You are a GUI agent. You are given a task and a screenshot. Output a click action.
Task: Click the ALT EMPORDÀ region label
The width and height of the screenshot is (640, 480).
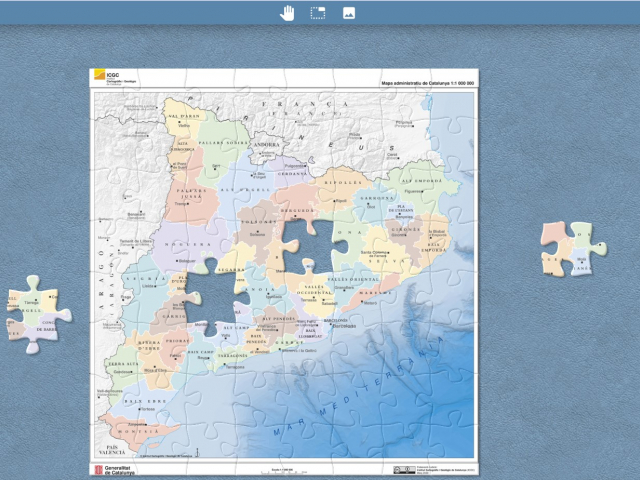pos(422,181)
